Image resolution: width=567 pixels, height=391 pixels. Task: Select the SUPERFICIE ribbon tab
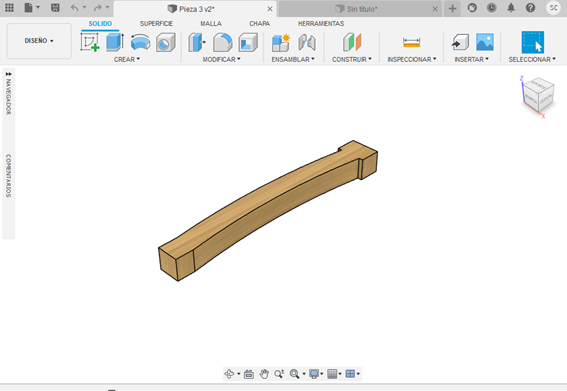point(156,24)
